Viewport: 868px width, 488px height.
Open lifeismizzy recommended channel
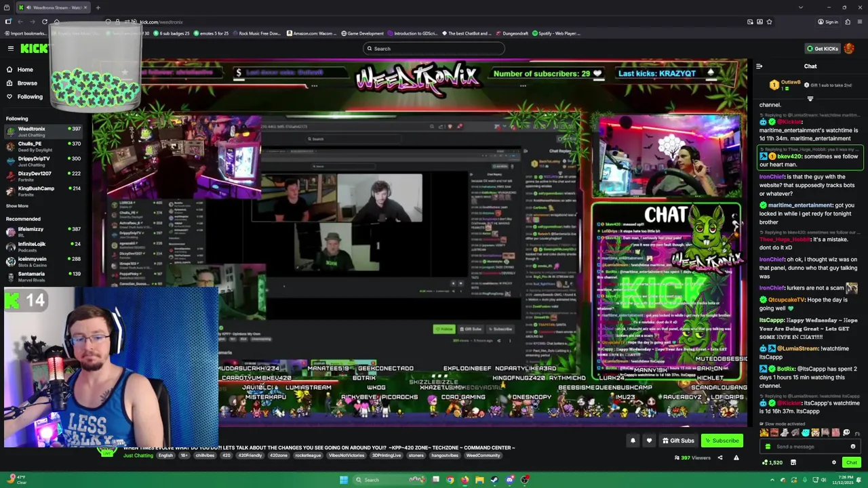[43, 232]
